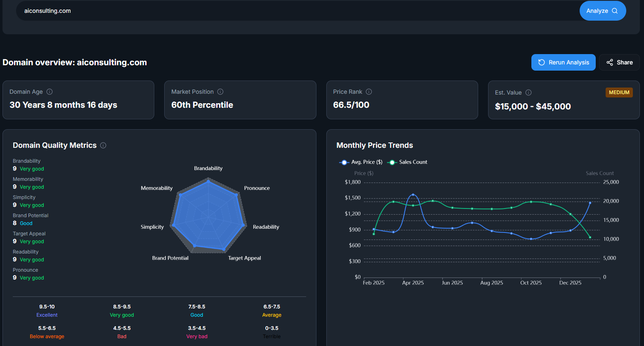Image resolution: width=644 pixels, height=346 pixels.
Task: Click the Price Rank info icon
Action: (369, 92)
